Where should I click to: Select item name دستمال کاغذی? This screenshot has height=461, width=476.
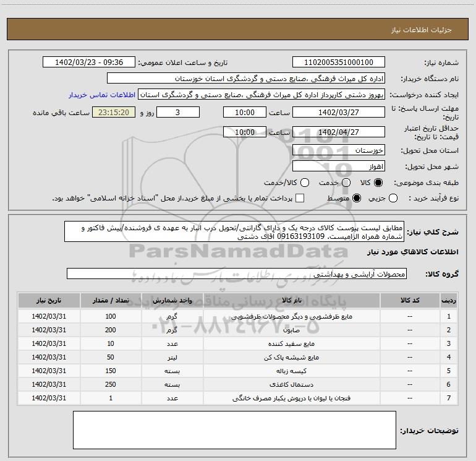click(x=291, y=384)
